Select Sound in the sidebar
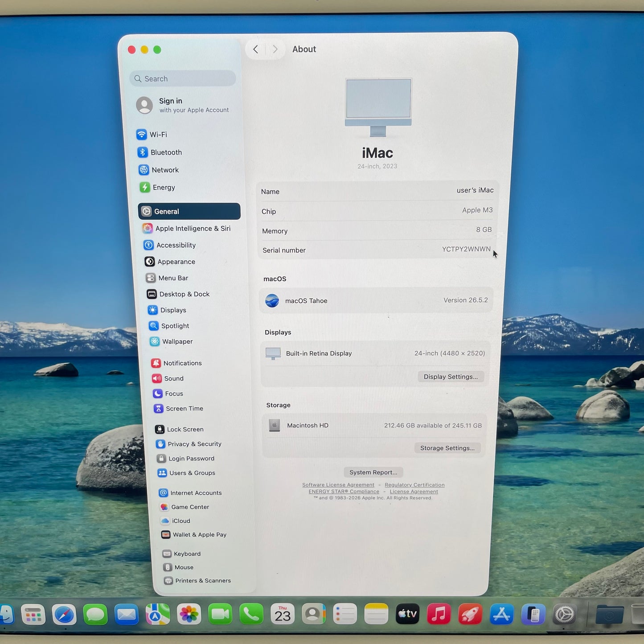The height and width of the screenshot is (644, 644). (x=168, y=378)
